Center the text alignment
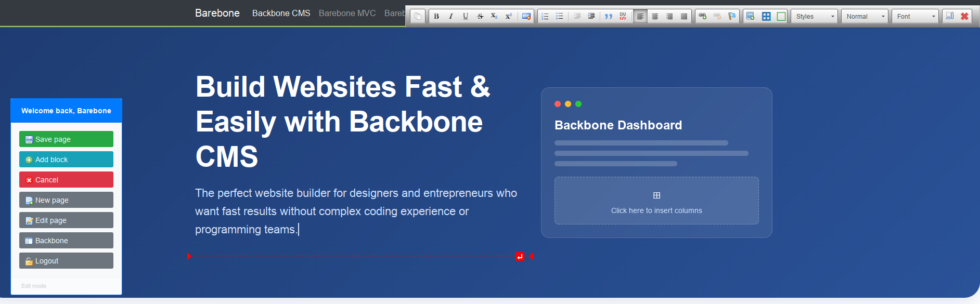The width and height of the screenshot is (980, 304). [655, 16]
